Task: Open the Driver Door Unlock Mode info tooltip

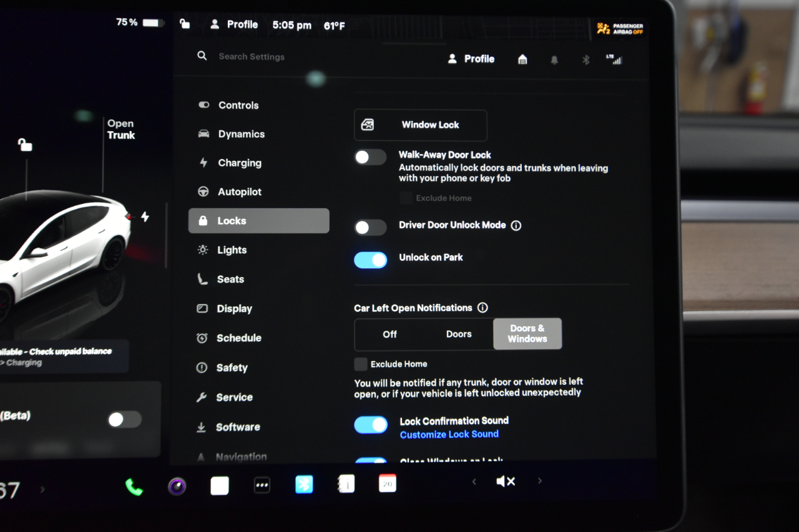Action: pyautogui.click(x=516, y=225)
